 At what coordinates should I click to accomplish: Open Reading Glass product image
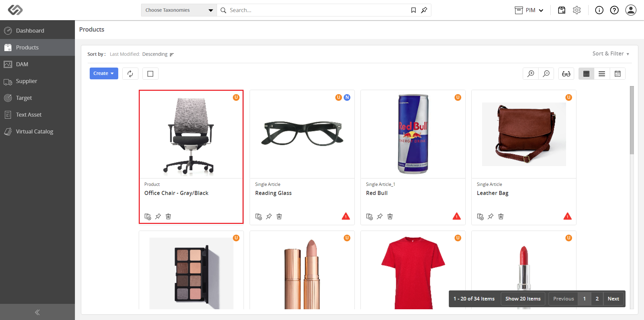pos(302,133)
